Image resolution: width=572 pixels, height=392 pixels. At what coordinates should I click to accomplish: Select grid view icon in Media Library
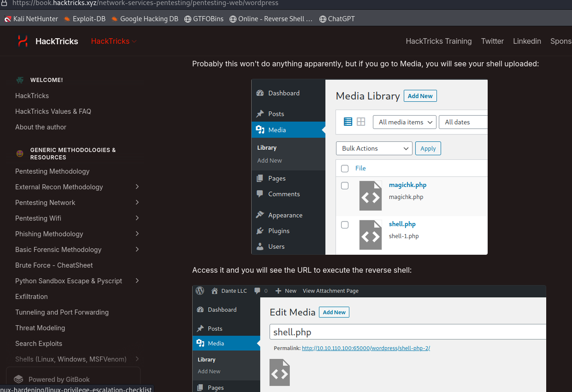pos(361,122)
